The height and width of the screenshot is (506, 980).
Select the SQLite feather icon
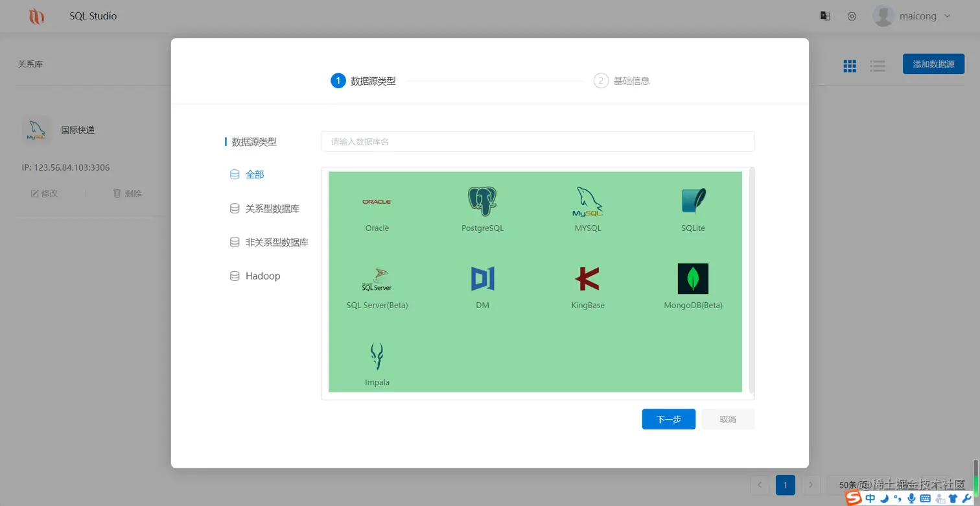coord(693,202)
